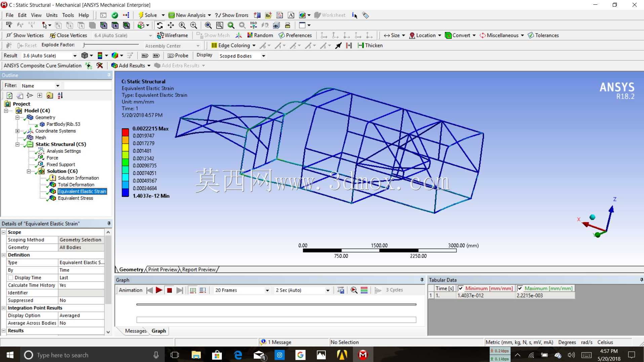This screenshot has height=362, width=644.
Task: Click the sort alphabetically icon in Outline
Action: (x=60, y=96)
